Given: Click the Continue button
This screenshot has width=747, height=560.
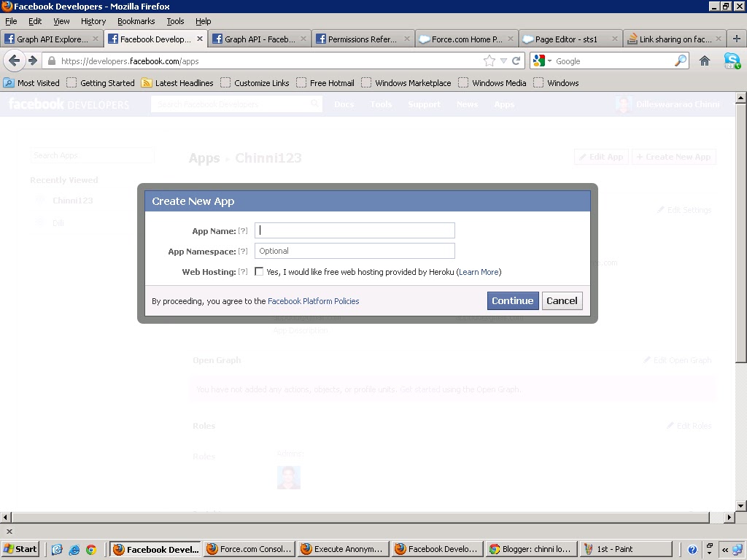Looking at the screenshot, I should pos(513,300).
